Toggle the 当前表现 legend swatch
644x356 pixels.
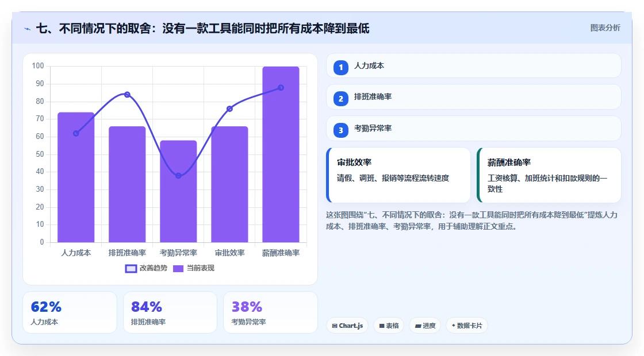click(x=178, y=269)
